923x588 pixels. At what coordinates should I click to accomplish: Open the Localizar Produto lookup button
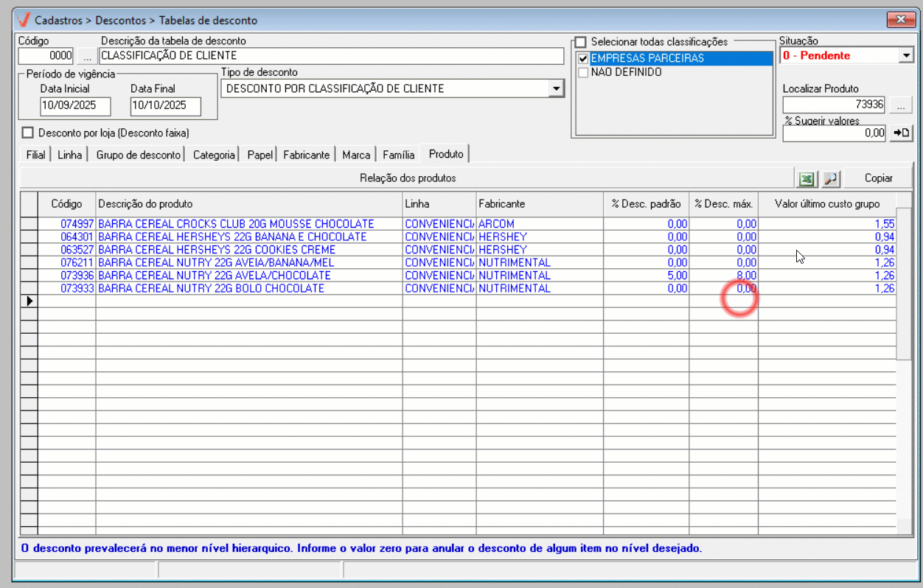(x=900, y=105)
